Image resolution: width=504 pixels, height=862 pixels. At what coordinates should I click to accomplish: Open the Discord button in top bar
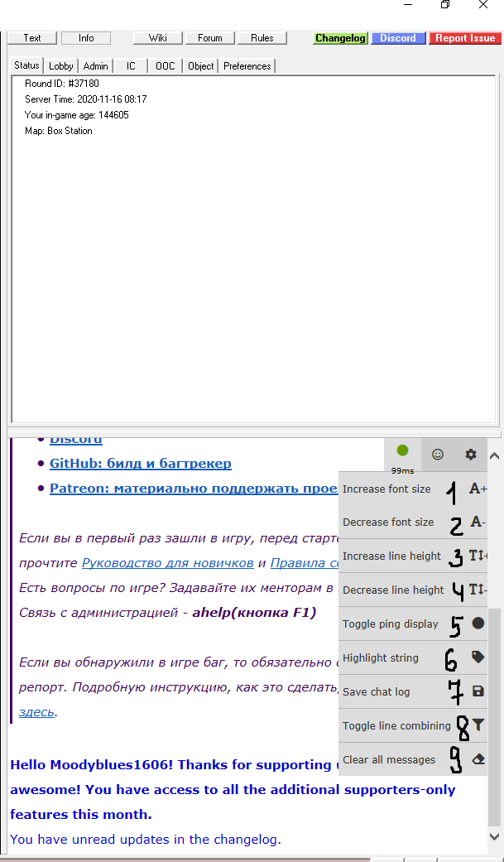pyautogui.click(x=398, y=38)
